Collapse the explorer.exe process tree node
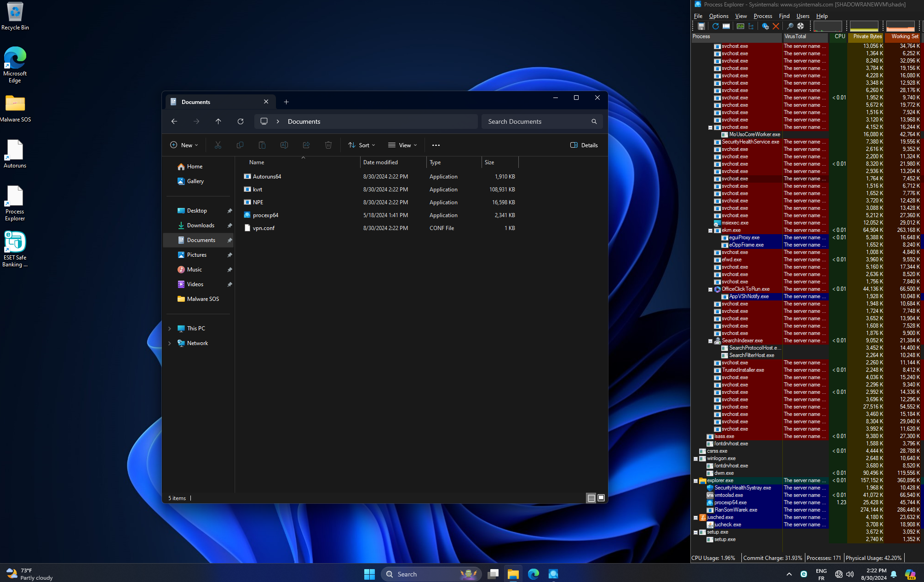 (x=695, y=481)
